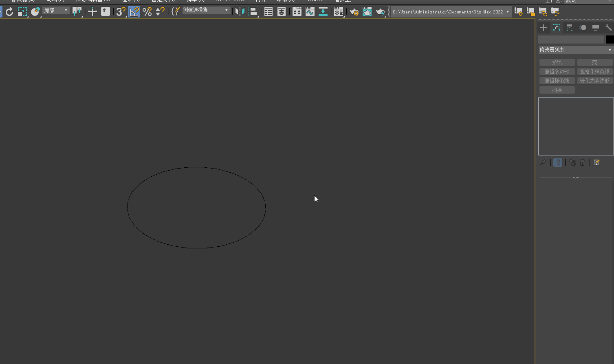
Task: Toggle the Scene Explorer icon
Action: [268, 12]
